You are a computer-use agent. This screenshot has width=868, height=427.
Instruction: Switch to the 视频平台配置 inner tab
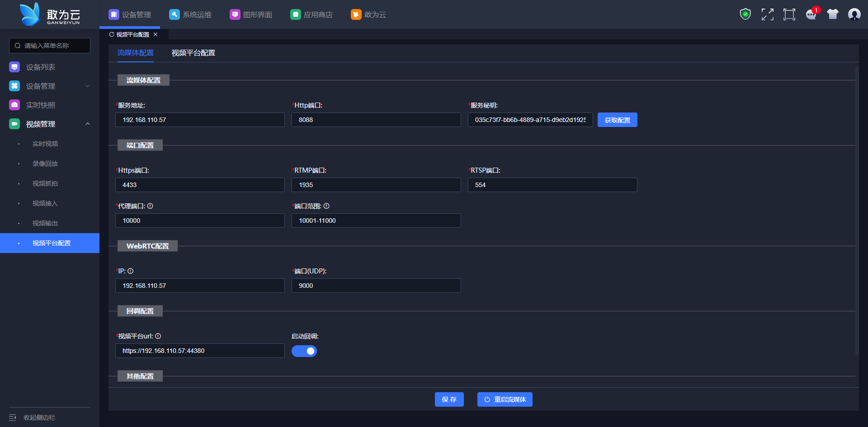193,53
